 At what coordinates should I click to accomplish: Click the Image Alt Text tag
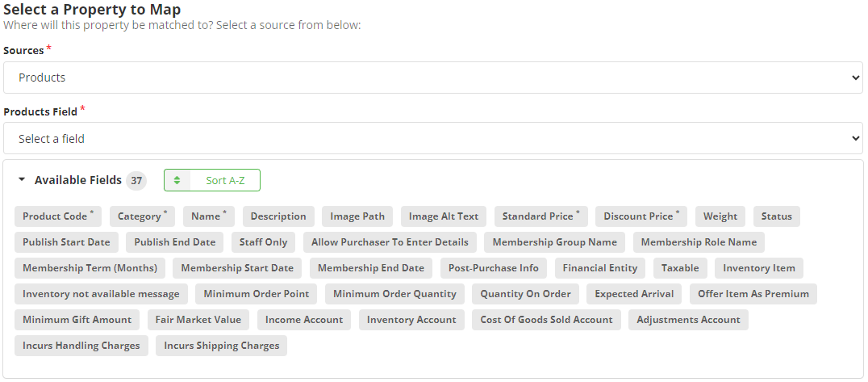point(443,216)
